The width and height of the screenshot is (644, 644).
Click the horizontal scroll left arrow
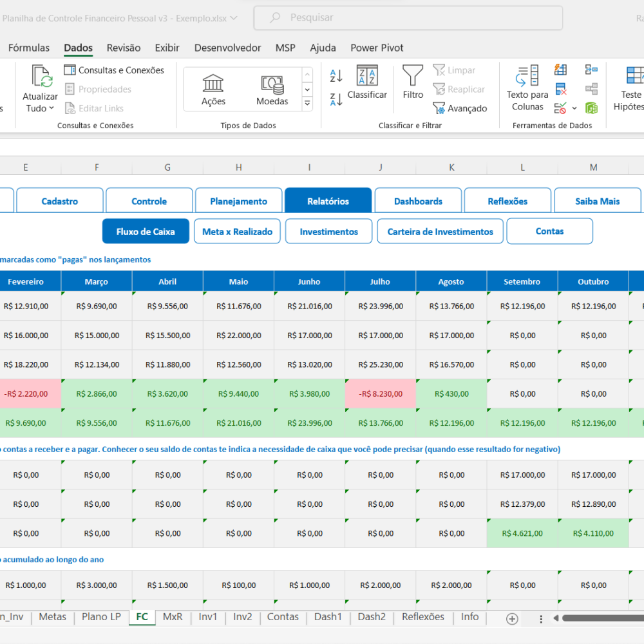(556, 618)
